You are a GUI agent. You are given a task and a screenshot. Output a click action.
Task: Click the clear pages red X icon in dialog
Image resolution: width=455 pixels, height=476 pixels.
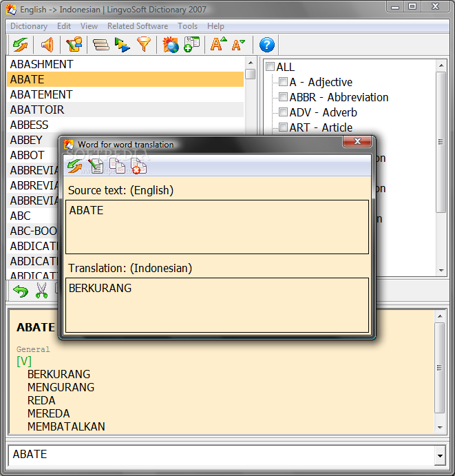[138, 166]
